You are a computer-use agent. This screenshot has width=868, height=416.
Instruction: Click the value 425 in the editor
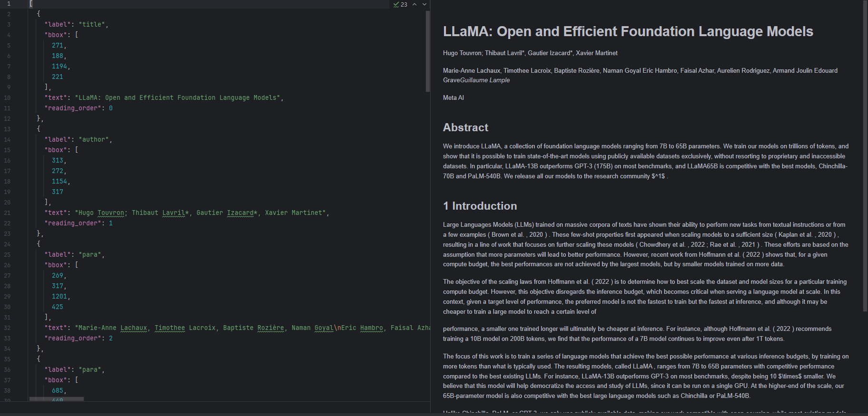coord(58,307)
